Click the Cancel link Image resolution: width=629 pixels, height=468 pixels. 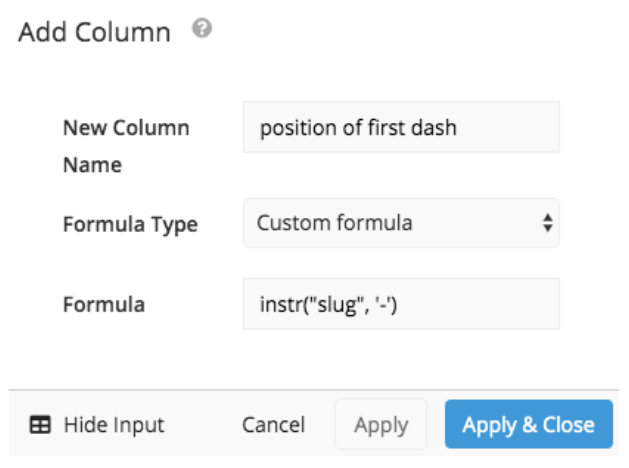pos(274,424)
